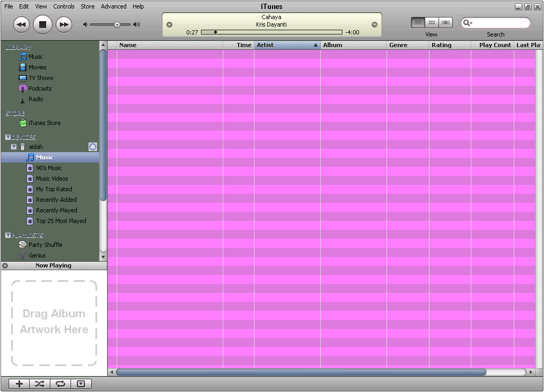
Task: Toggle repeat mode
Action: [x=60, y=384]
